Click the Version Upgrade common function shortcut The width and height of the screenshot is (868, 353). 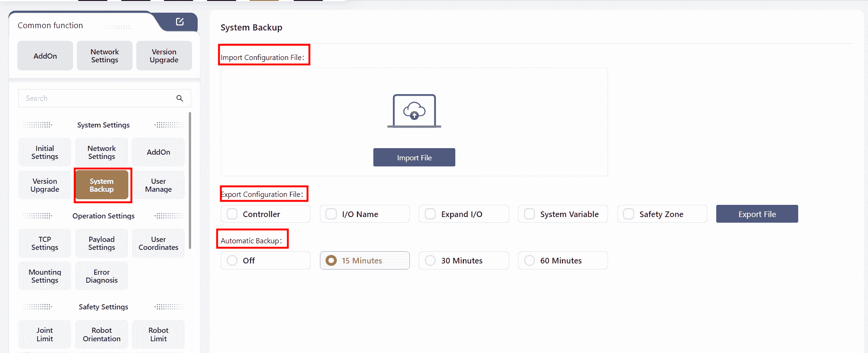point(164,56)
